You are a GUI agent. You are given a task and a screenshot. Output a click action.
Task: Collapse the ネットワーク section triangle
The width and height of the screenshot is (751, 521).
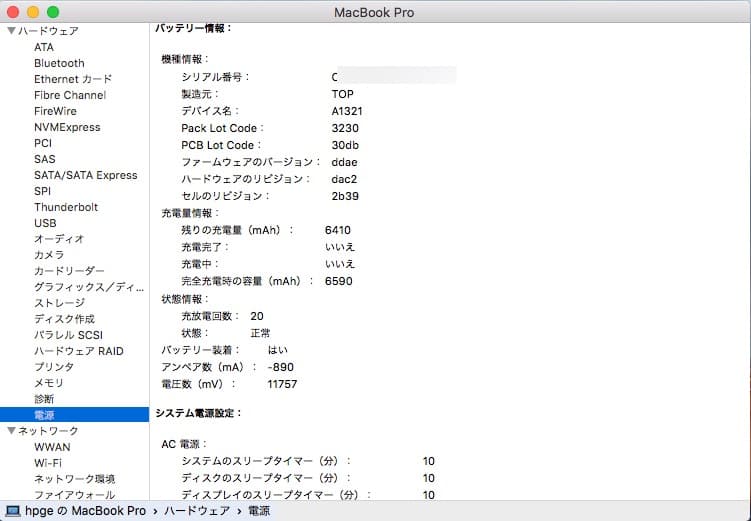(x=11, y=430)
